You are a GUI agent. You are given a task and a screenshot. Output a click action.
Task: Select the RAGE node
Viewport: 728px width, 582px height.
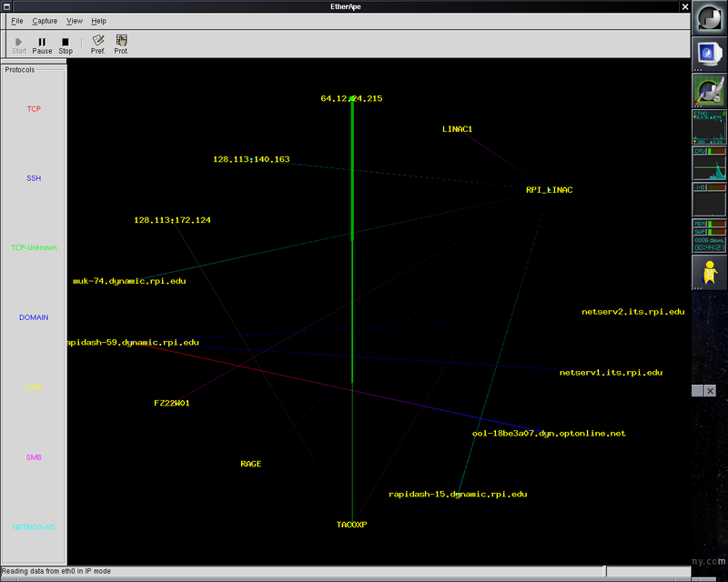pyautogui.click(x=251, y=464)
